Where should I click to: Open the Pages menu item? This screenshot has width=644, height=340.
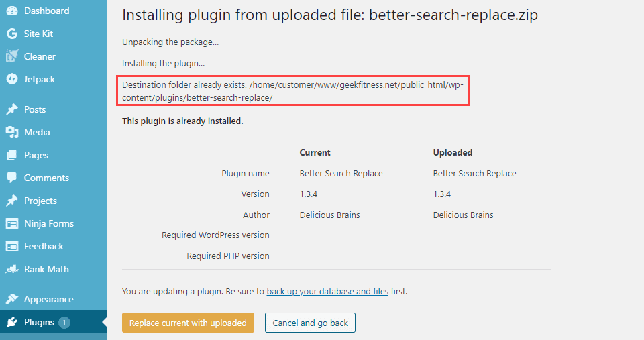tap(36, 155)
